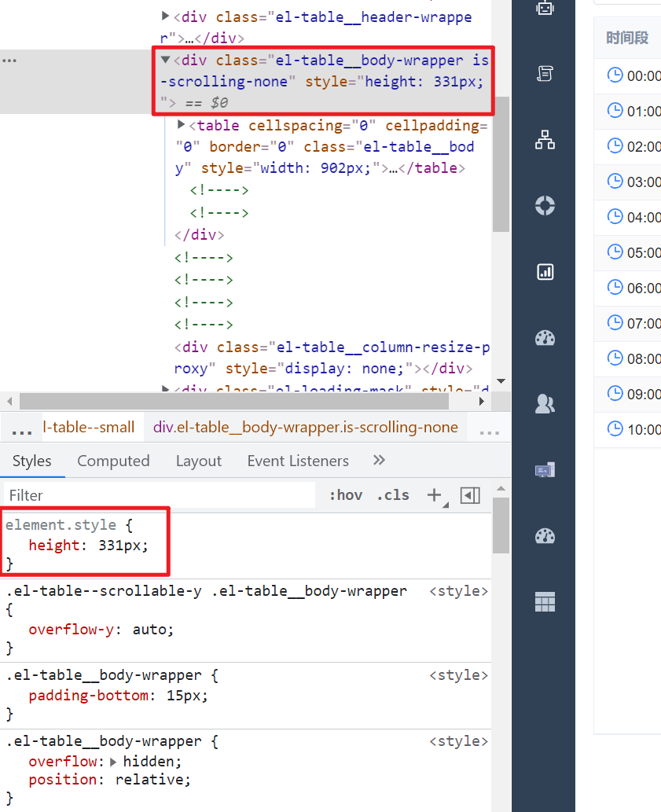Click the clock icon beside 04:00

[615, 216]
